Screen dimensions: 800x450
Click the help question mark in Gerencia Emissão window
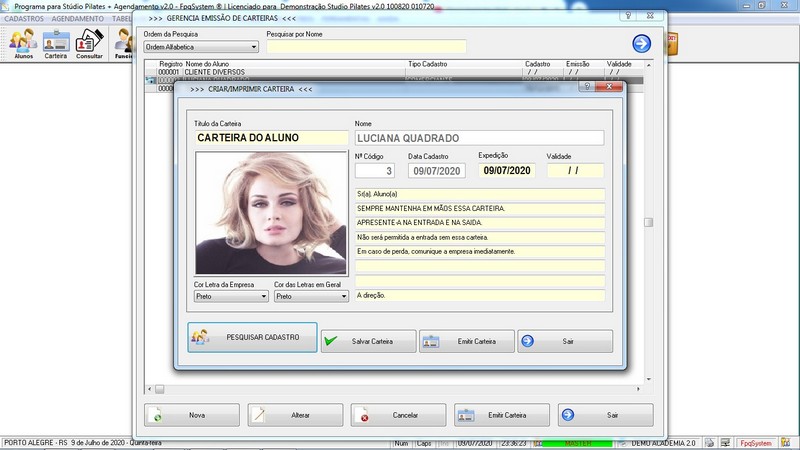[x=629, y=16]
